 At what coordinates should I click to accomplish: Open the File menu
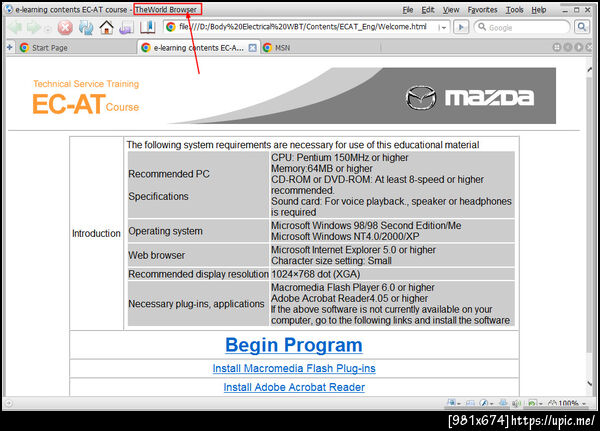[x=408, y=10]
